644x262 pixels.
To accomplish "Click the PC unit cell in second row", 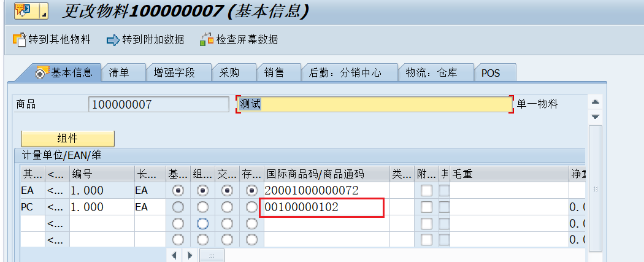I will (33, 207).
